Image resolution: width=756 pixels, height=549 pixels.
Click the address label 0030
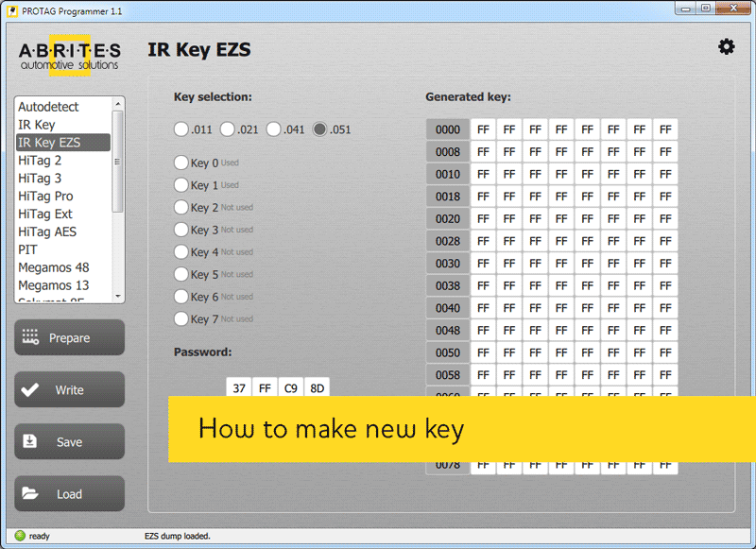pos(448,264)
